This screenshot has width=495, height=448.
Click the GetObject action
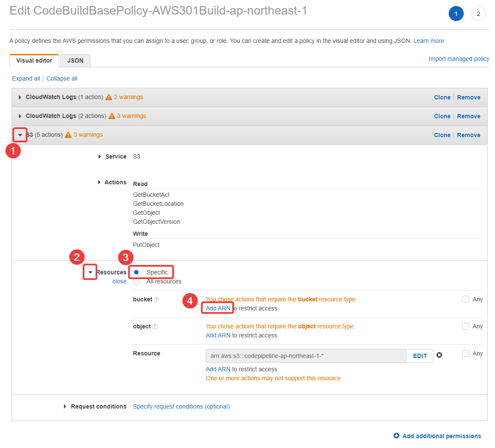point(147,213)
